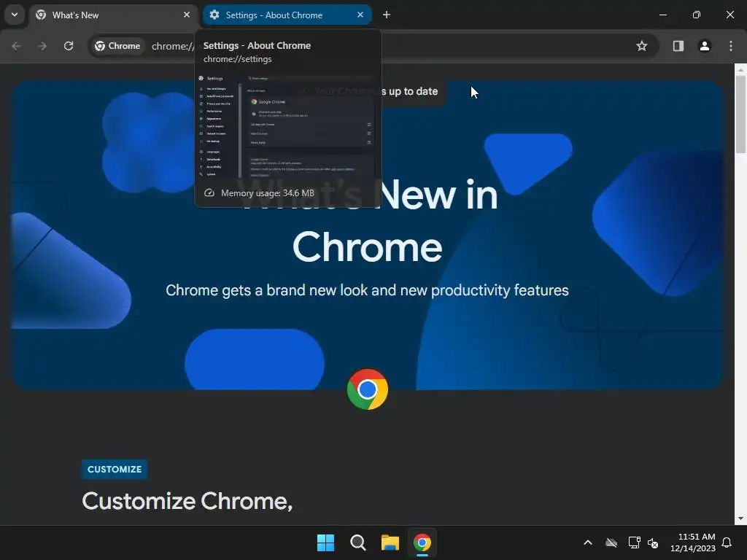The height and width of the screenshot is (560, 747).
Task: Click Chrome icon in taskbar
Action: [422, 542]
